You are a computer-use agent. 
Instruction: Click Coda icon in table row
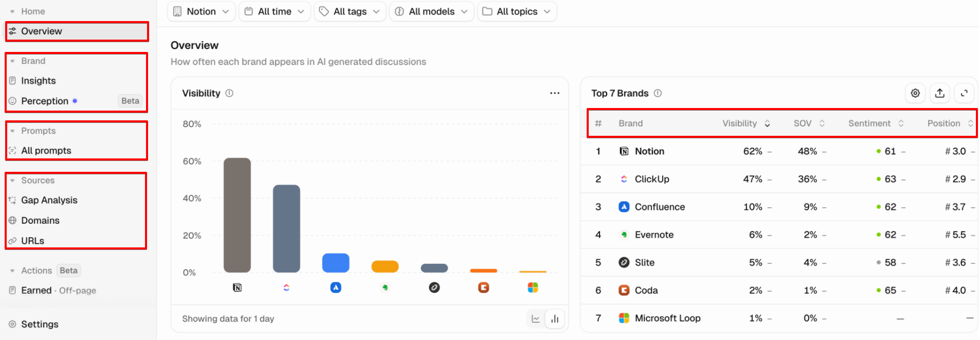click(624, 290)
